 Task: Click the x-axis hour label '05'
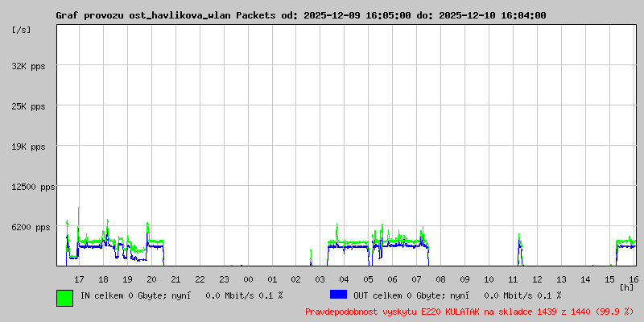tap(369, 279)
